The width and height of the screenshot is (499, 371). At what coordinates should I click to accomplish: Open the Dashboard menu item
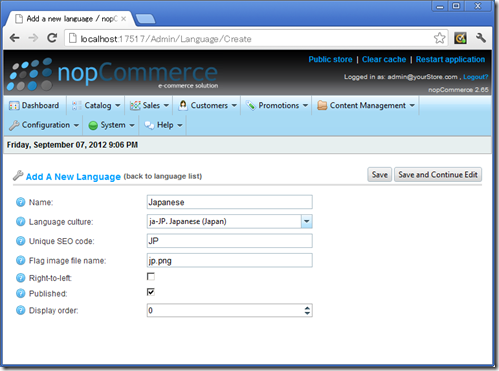click(x=34, y=106)
